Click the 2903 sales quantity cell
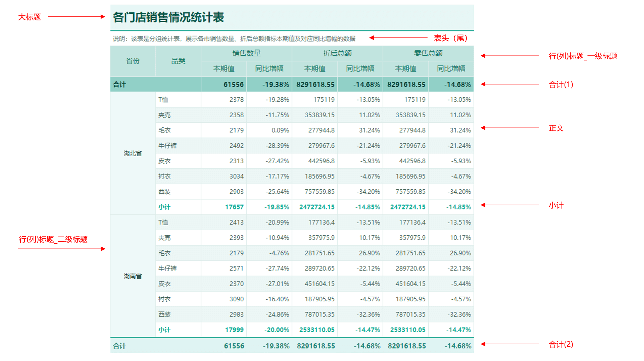The width and height of the screenshot is (644, 361). (x=224, y=192)
